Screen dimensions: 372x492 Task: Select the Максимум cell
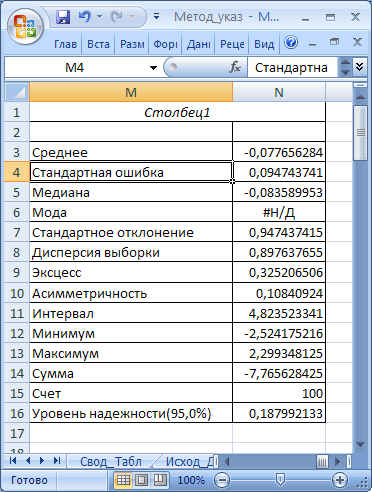point(131,353)
